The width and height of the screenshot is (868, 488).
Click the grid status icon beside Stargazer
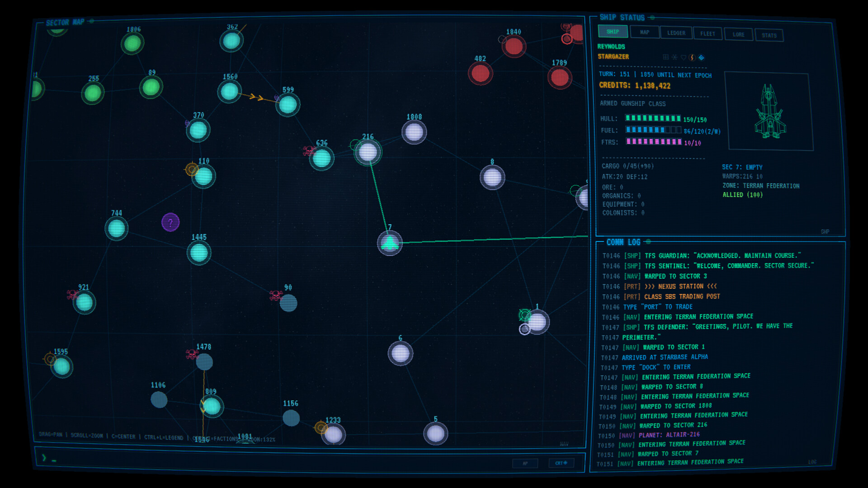(x=666, y=57)
